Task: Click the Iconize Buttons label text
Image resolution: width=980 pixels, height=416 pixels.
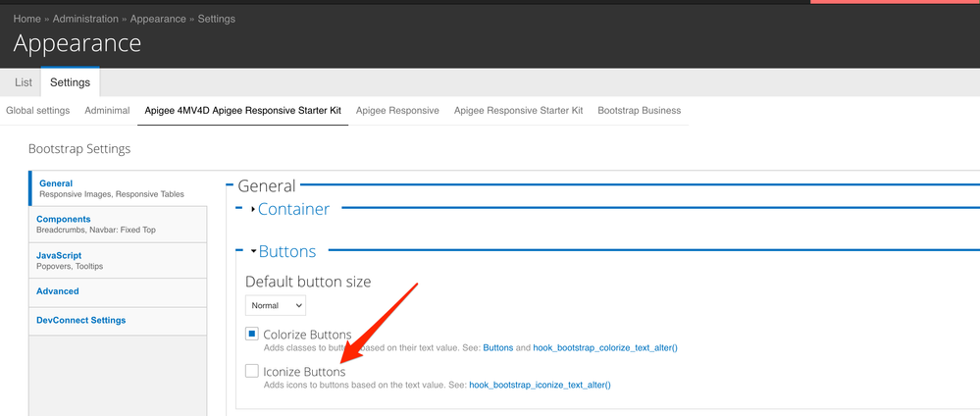Action: 304,372
